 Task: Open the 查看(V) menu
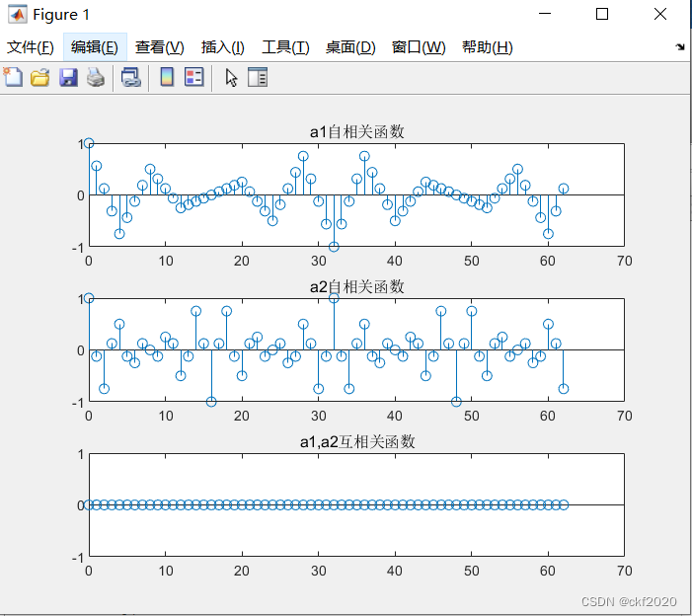click(159, 47)
